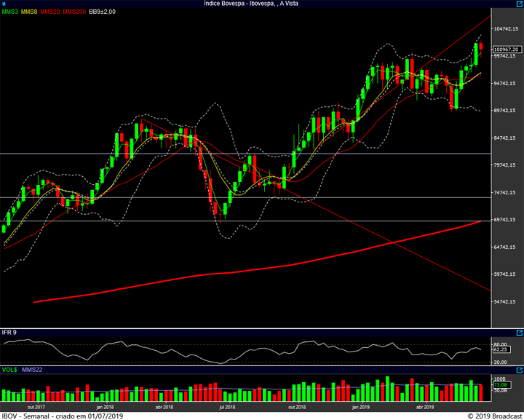Click the jan 2019 date axis label
The width and height of the screenshot is (524, 420).
(x=360, y=408)
